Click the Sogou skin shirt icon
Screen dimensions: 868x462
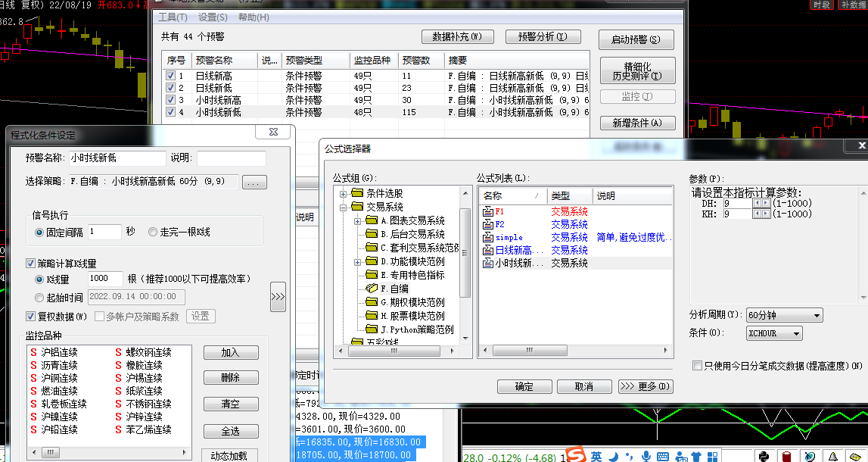coord(696,457)
